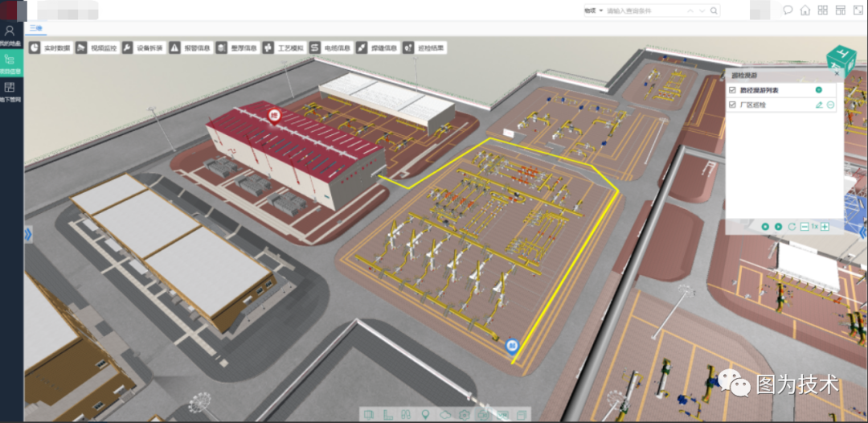Screen dimensions: 868x423
Task: Select the ruler measurement tool
Action: coord(389,415)
